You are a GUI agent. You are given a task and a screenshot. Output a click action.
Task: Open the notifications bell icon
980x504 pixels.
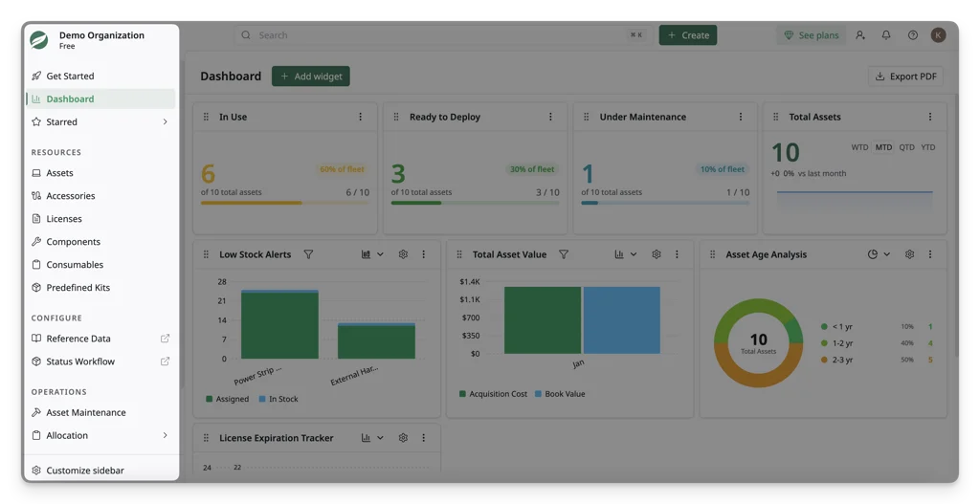[885, 35]
